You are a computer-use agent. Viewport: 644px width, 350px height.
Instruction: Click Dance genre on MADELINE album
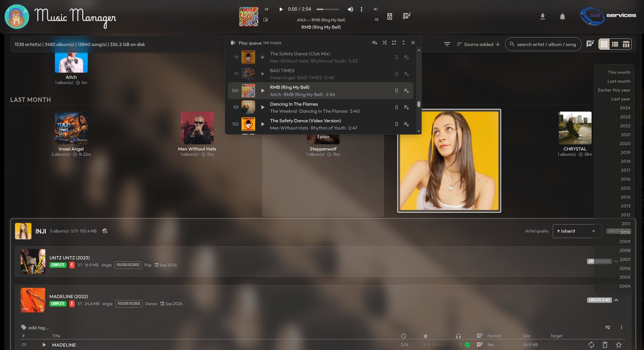151,304
